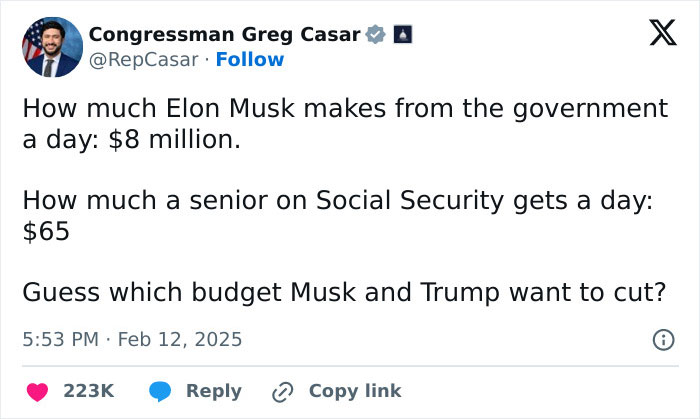Click the $65 amount text
700x419 pixels.
(x=46, y=232)
